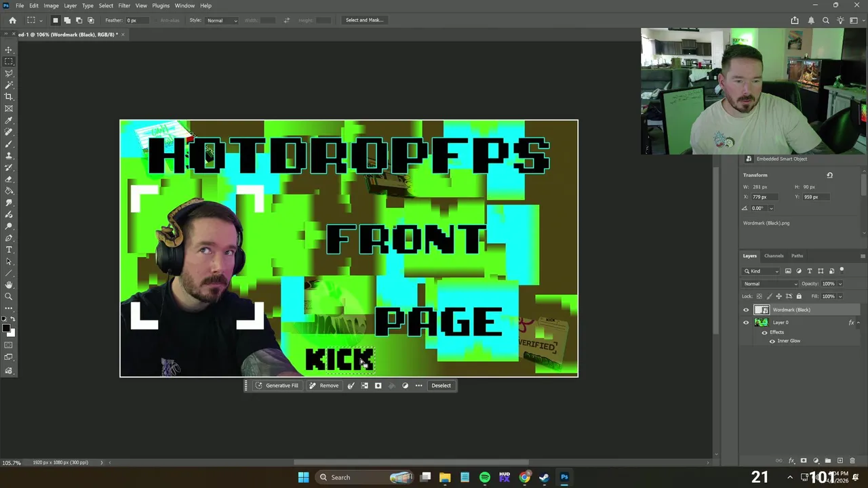Image resolution: width=868 pixels, height=488 pixels.
Task: Select the Pen tool
Action: point(9,238)
